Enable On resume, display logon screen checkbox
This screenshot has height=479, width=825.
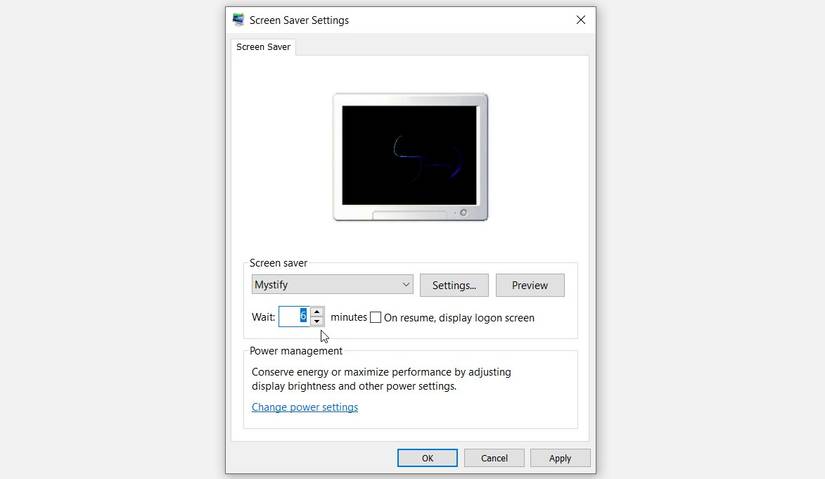coord(376,317)
